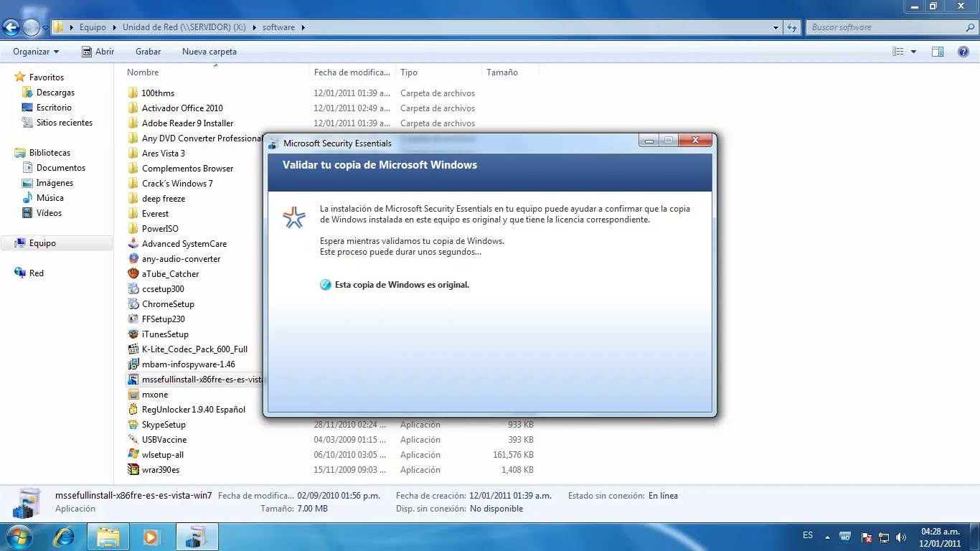980x551 pixels.
Task: Select Red in the navigation pane
Action: click(x=37, y=273)
